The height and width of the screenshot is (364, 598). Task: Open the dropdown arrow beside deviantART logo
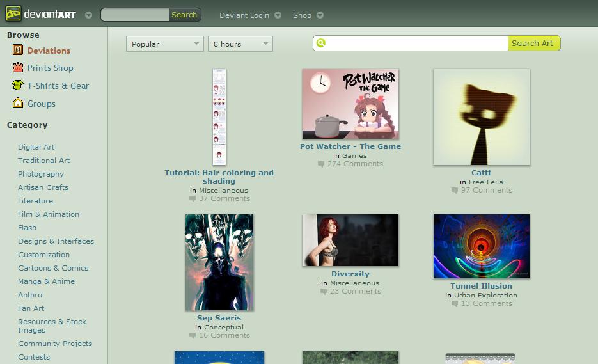(88, 15)
